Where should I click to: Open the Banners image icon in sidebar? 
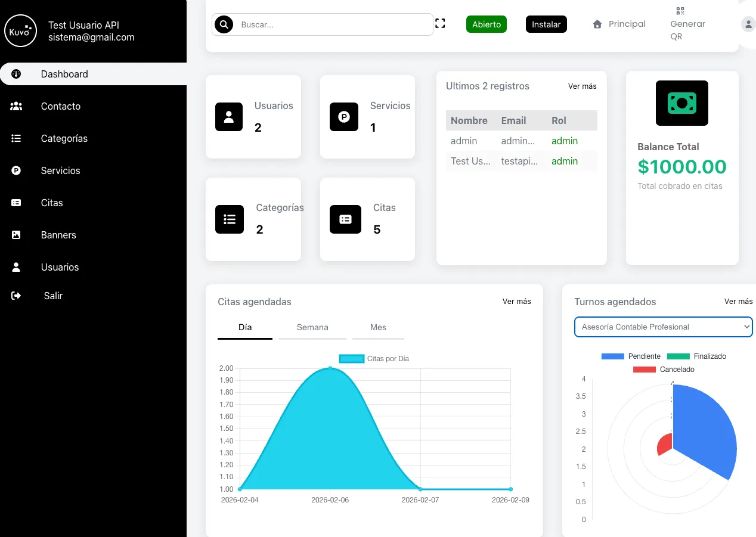[17, 235]
